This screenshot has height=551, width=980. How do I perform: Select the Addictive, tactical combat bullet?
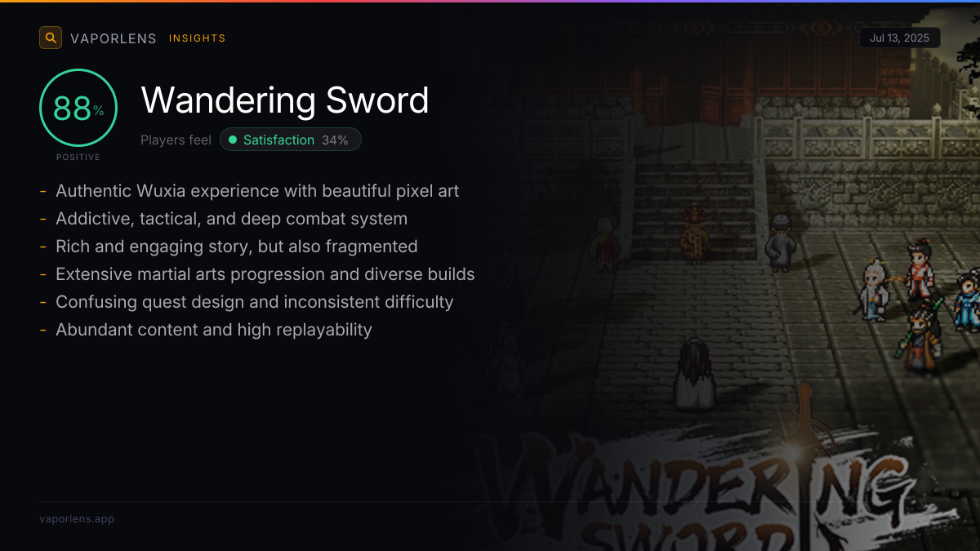(x=231, y=219)
